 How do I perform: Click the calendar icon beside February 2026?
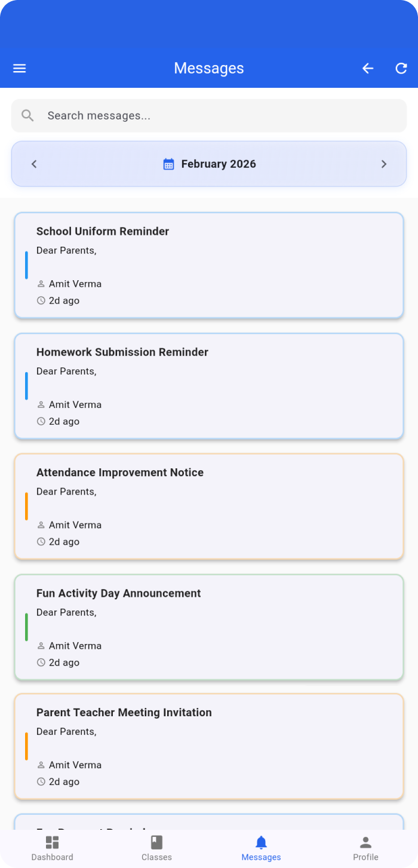pos(168,164)
